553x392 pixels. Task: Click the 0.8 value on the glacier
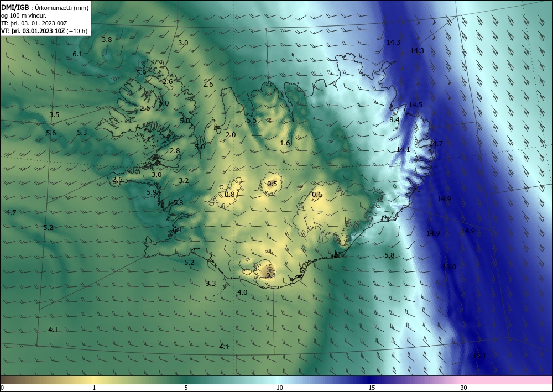pyautogui.click(x=229, y=194)
